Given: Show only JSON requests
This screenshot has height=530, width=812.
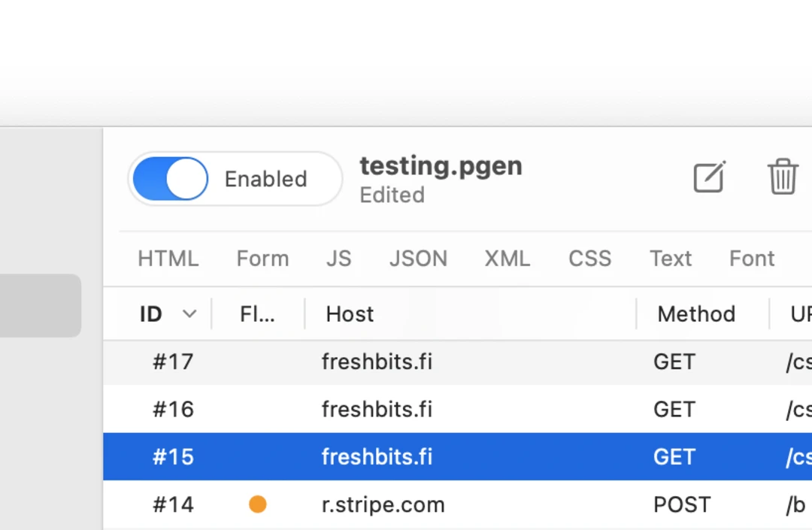Looking at the screenshot, I should pyautogui.click(x=418, y=259).
